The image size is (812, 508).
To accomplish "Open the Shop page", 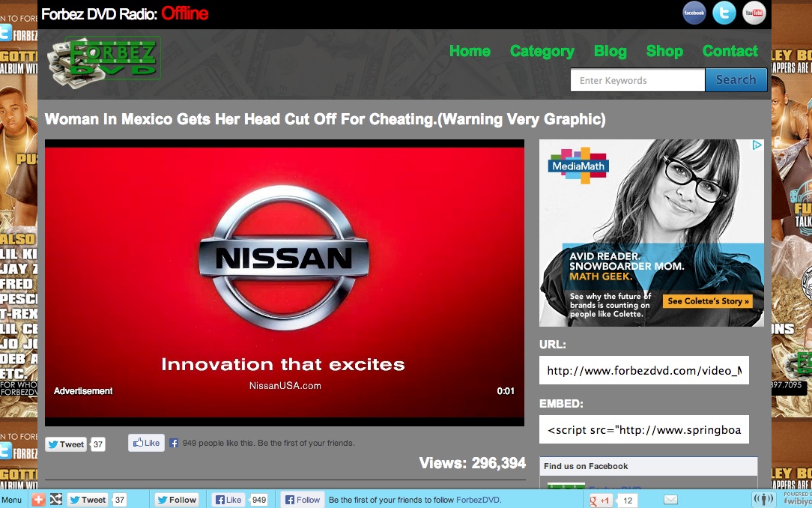I will tap(664, 51).
